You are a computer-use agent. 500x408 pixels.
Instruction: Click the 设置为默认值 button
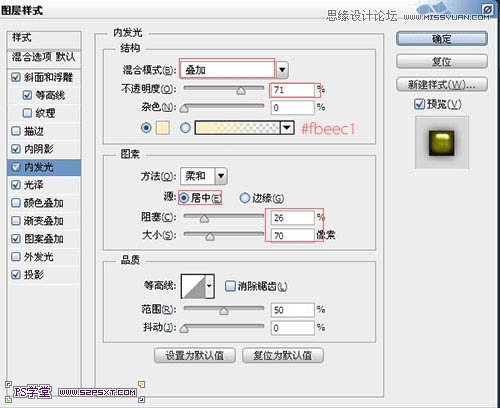point(195,355)
